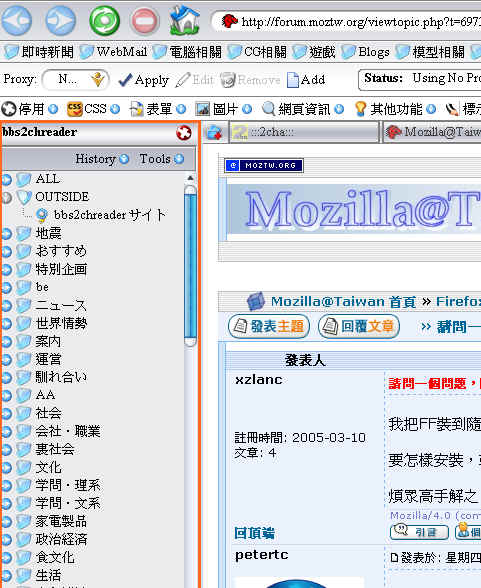Screen dimensions: 481x588
Task: Open the WebMail bookmark folder
Action: (113, 52)
